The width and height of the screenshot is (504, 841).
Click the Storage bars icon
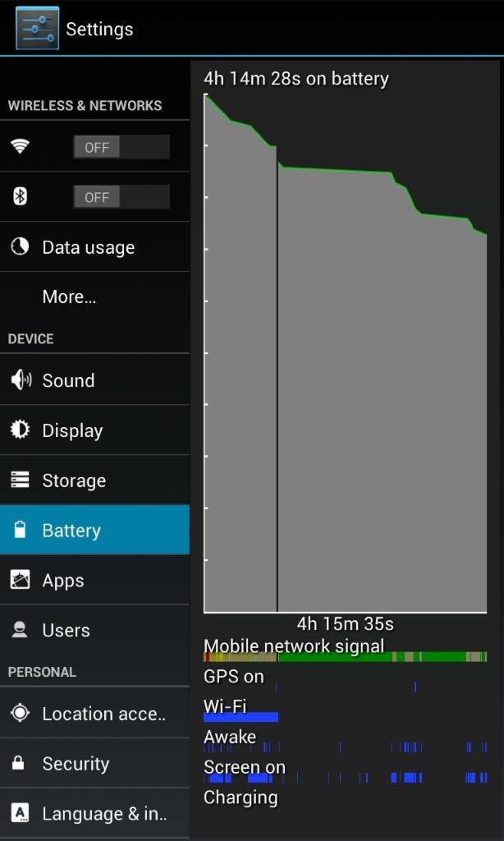[20, 480]
